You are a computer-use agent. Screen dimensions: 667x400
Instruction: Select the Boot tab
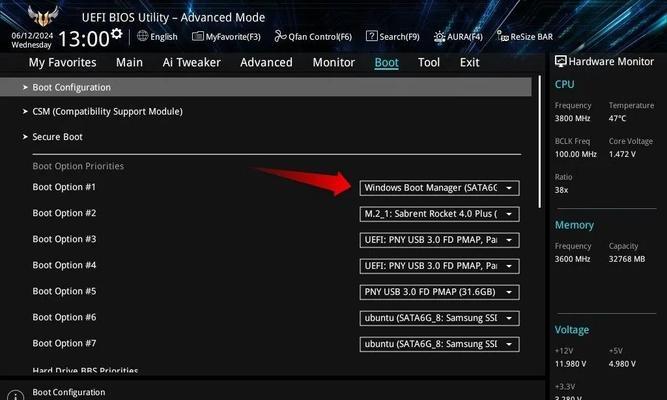(386, 63)
